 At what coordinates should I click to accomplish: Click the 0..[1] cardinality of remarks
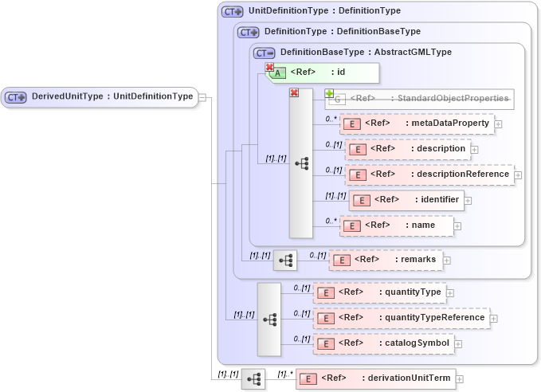click(317, 255)
